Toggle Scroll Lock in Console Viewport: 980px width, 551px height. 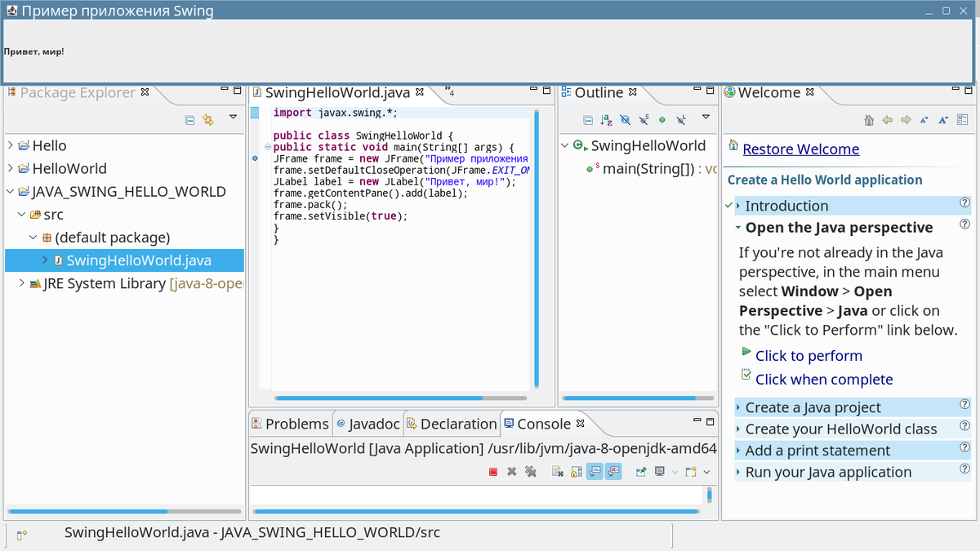tap(577, 472)
